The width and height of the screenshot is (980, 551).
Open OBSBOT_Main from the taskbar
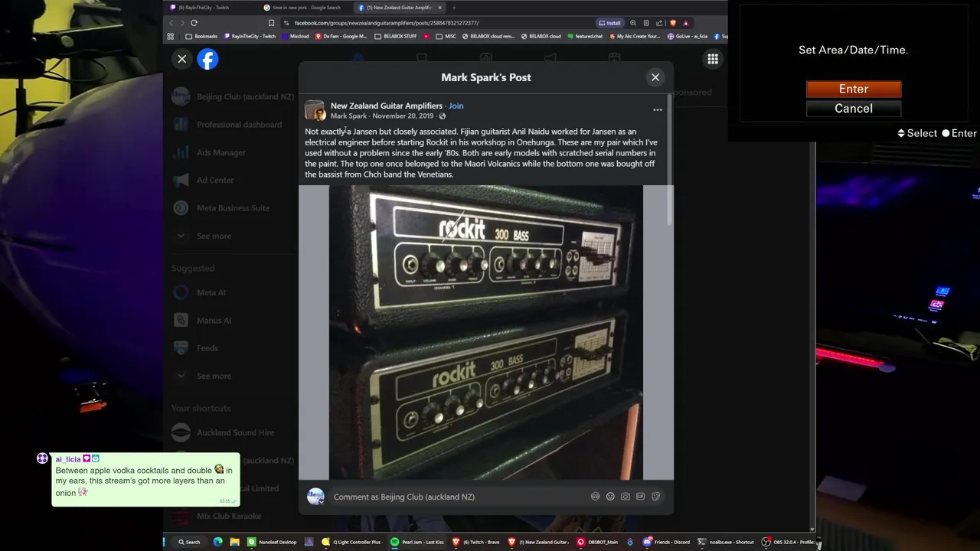tap(598, 542)
